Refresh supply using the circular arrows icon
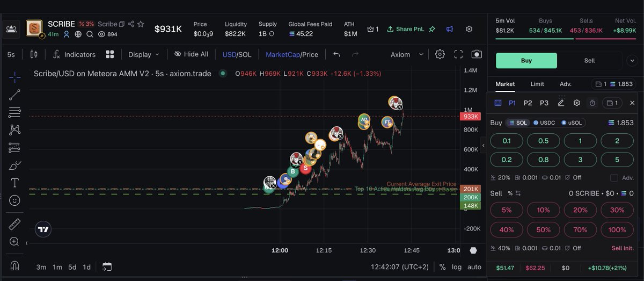644x281 pixels. [x=272, y=34]
